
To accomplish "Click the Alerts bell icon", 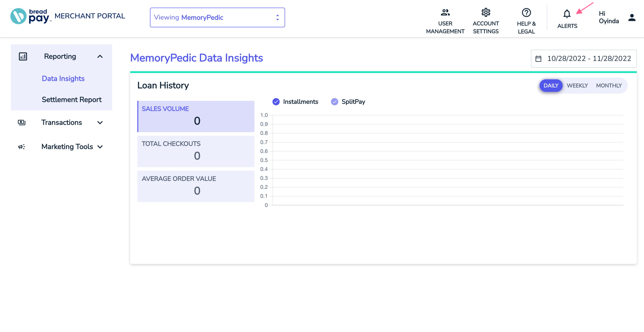I will pos(567,14).
